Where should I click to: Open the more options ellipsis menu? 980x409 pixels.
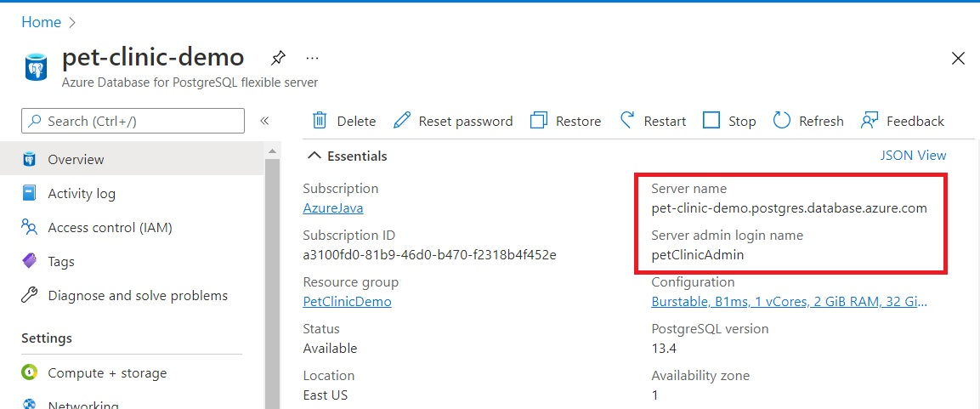tap(313, 58)
